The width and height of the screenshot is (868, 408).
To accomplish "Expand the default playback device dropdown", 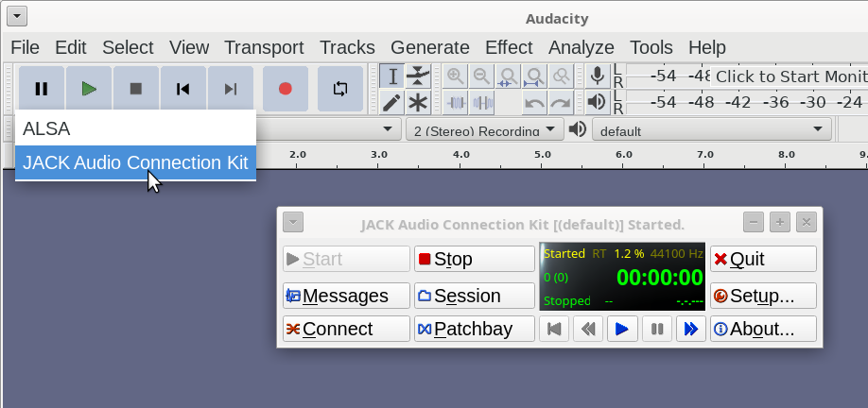I will click(x=711, y=129).
